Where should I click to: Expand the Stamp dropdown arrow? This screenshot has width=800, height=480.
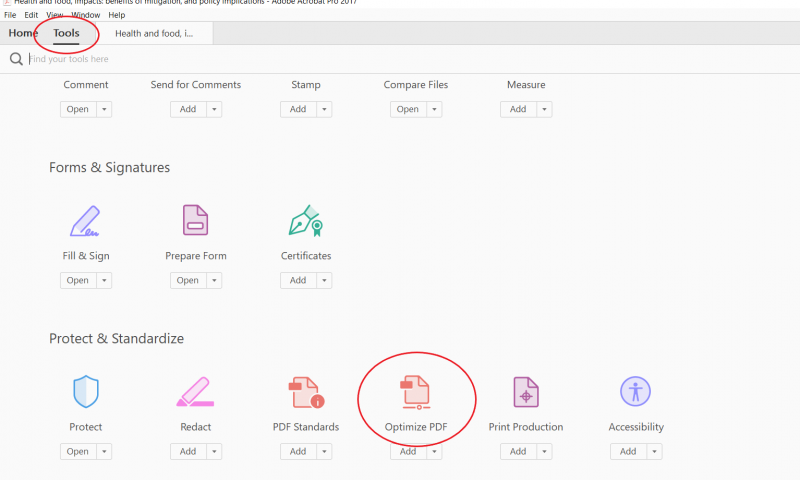click(324, 109)
